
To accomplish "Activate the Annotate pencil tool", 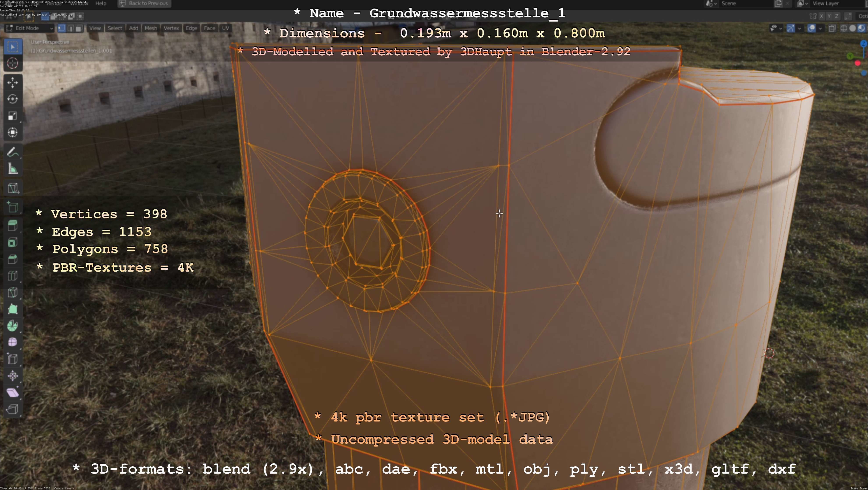I will [x=12, y=152].
